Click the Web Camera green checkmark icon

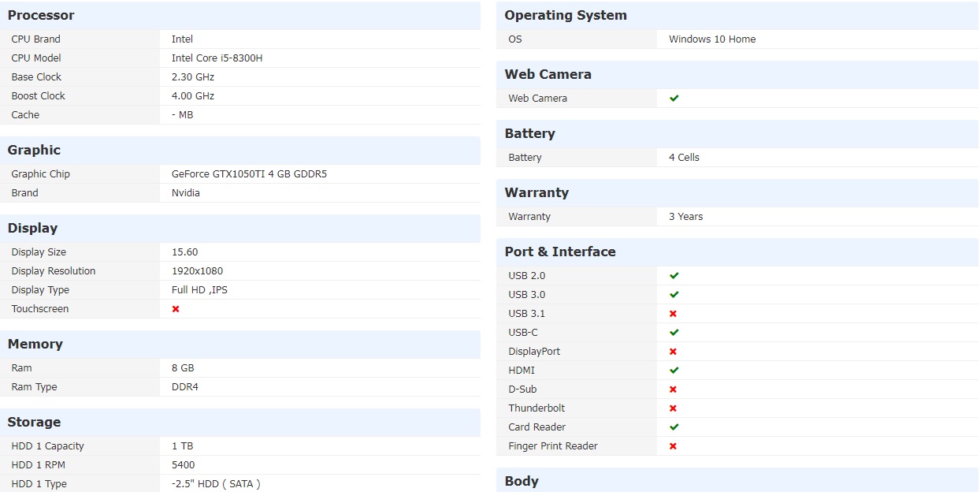tap(674, 99)
